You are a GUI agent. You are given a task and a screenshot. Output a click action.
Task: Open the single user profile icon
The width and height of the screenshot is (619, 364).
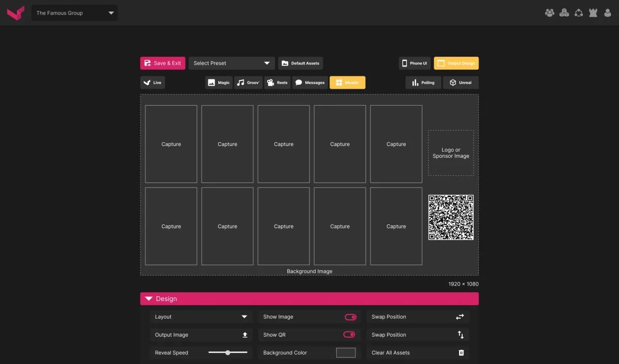608,13
